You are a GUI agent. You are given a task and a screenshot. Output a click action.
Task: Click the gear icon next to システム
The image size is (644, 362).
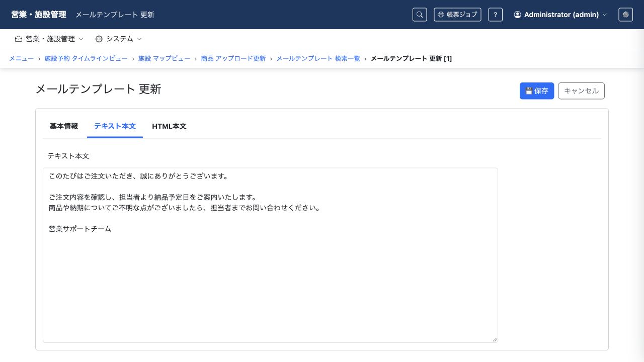tap(99, 39)
